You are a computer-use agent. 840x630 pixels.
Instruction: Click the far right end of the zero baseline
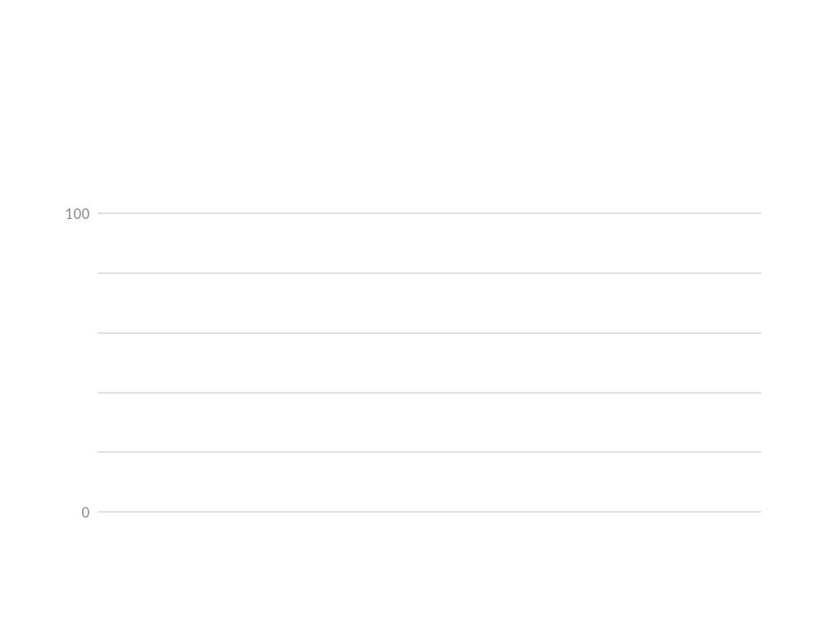click(x=759, y=512)
